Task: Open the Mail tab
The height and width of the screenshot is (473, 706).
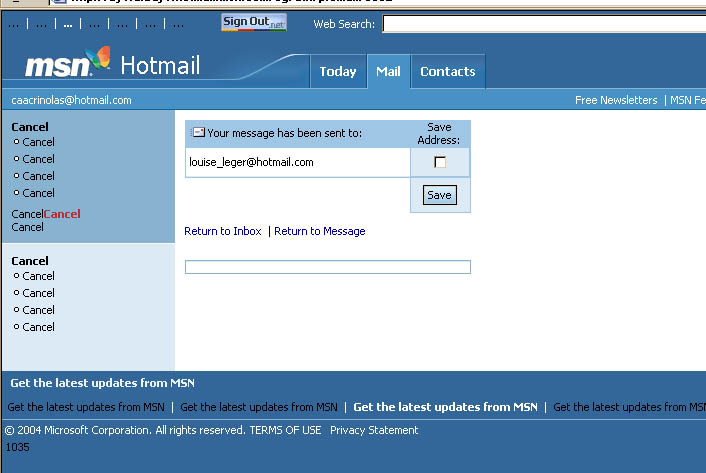Action: [x=388, y=71]
